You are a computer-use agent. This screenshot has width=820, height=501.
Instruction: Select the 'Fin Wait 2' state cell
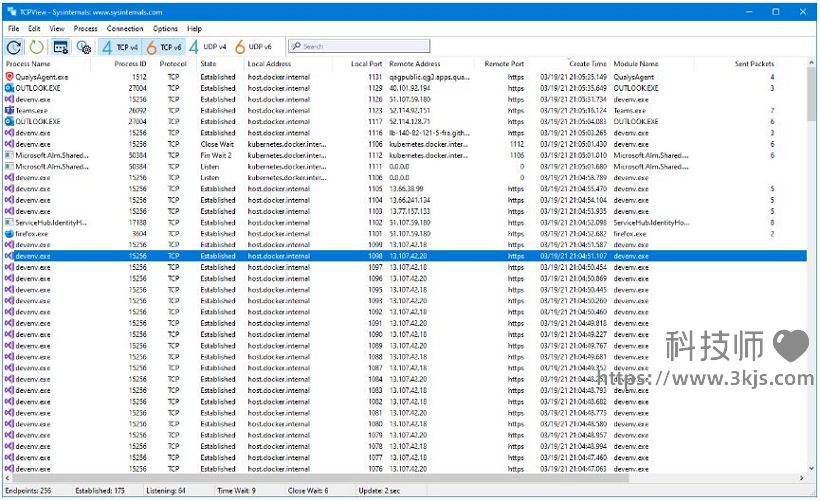pos(215,155)
